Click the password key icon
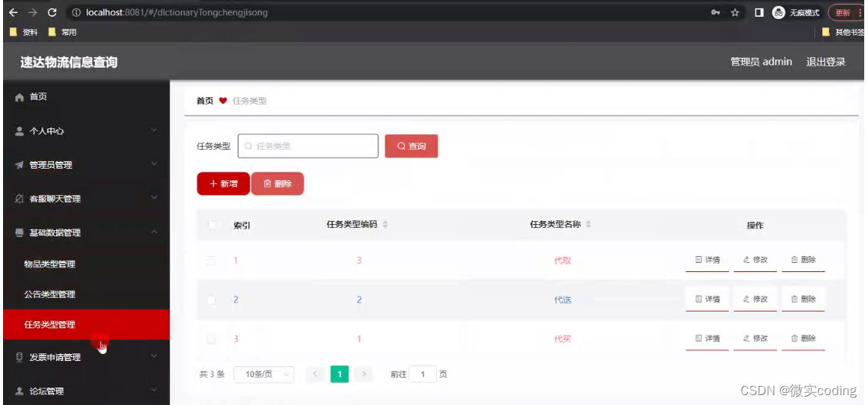The image size is (868, 405). pos(715,12)
